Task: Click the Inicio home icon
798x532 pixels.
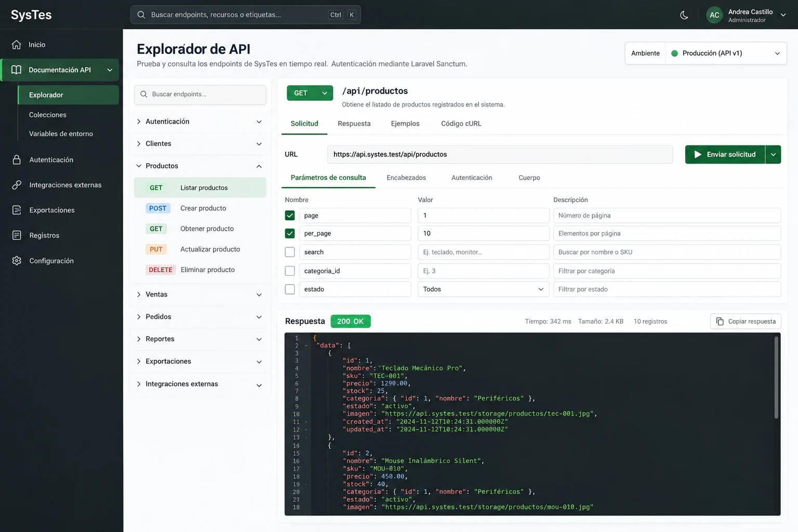Action: [17, 45]
